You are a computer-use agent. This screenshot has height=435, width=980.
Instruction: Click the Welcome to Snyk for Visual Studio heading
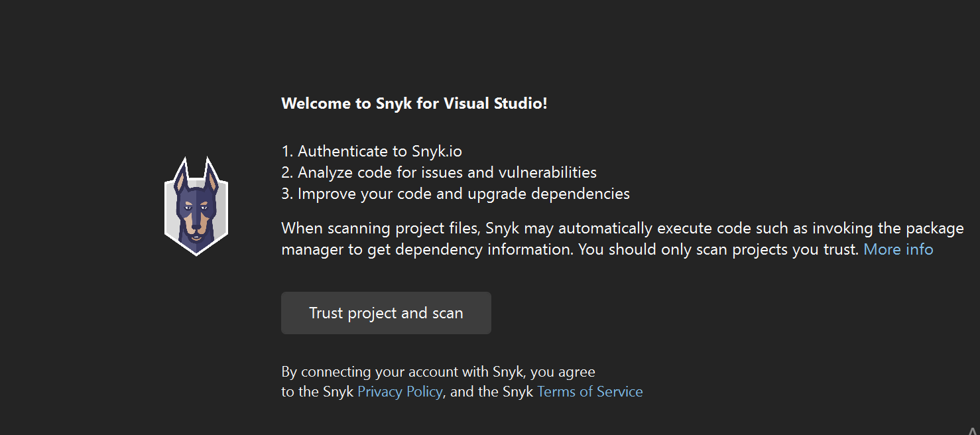pos(414,103)
